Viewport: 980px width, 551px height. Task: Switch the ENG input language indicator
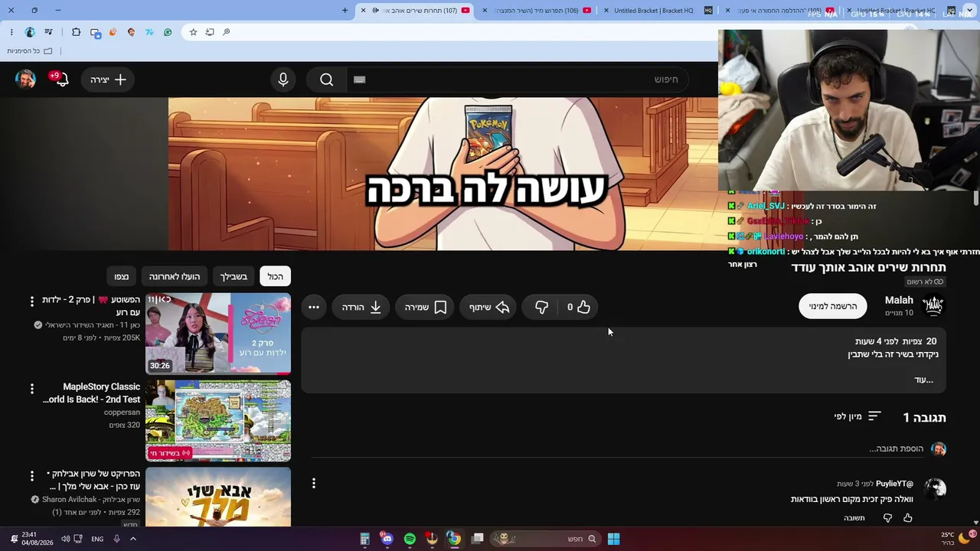click(x=97, y=539)
